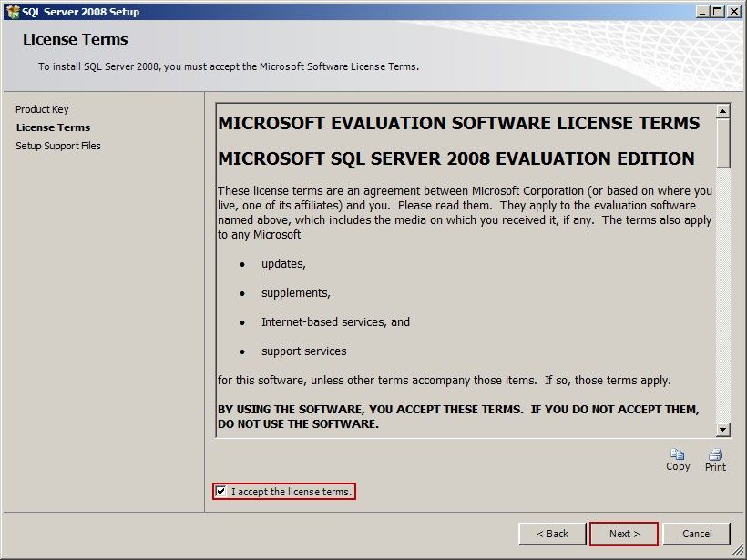Click the "MICROSOFT EVALUATION SOFTWARE LICENSE TERMS" heading
Image resolution: width=747 pixels, height=560 pixels.
459,123
